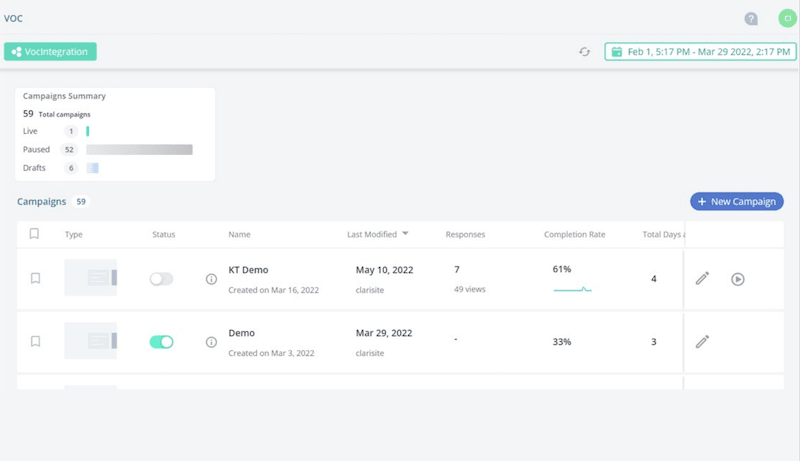Click the Paused campaigns progress bar

[x=139, y=150]
